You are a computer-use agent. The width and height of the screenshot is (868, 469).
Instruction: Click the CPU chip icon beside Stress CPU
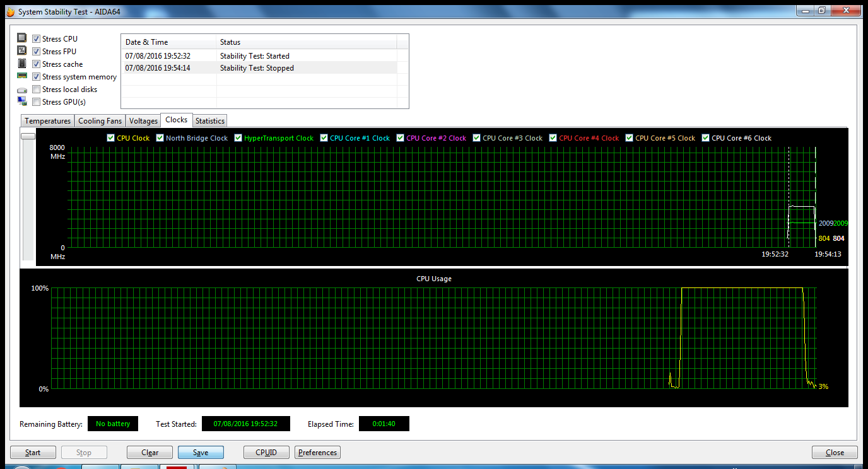[x=22, y=38]
